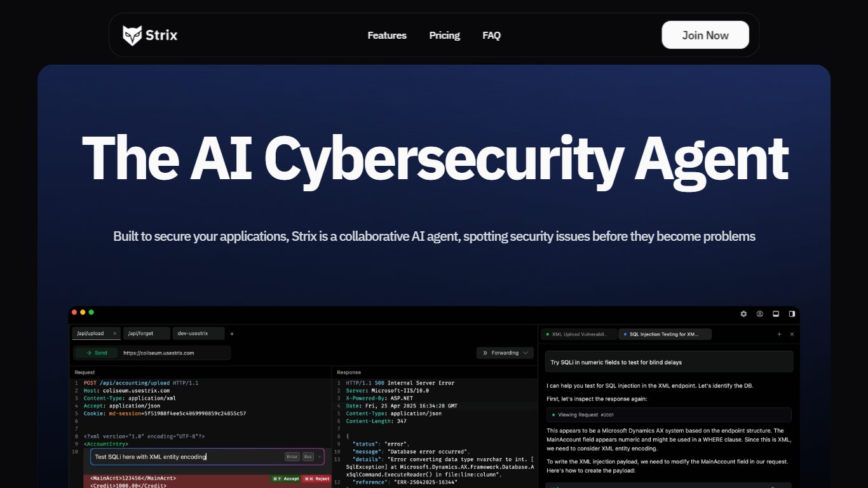This screenshot has height=488, width=868.
Task: Click the green macOS zoom dot
Action: 92,312
